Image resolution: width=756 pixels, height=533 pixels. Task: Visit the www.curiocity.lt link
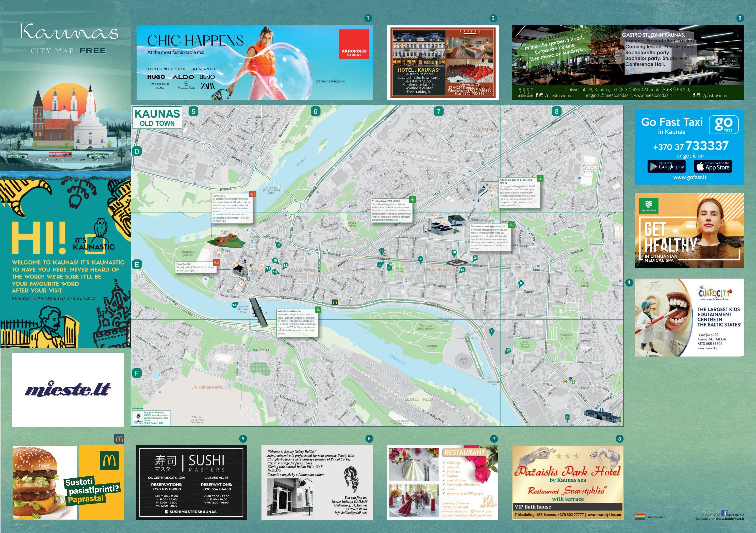709,349
